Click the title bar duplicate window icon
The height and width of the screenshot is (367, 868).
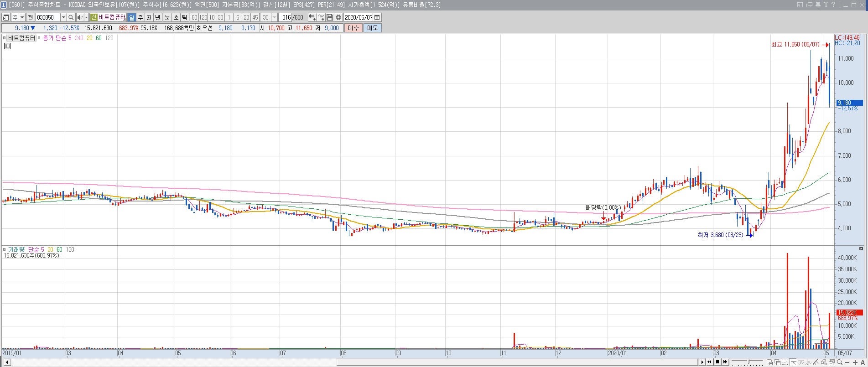[809, 5]
